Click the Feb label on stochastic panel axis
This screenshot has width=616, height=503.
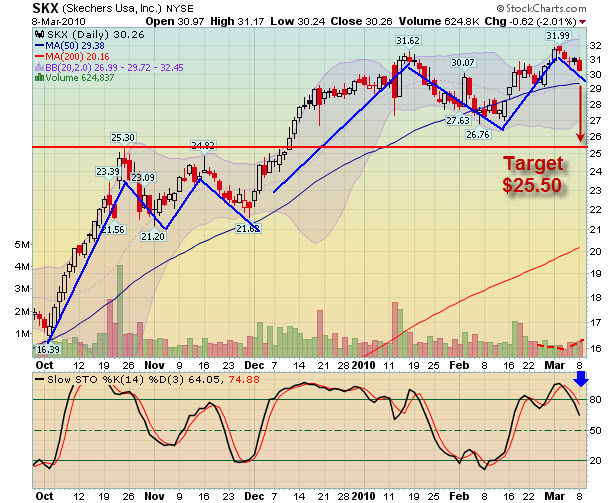coord(459,496)
